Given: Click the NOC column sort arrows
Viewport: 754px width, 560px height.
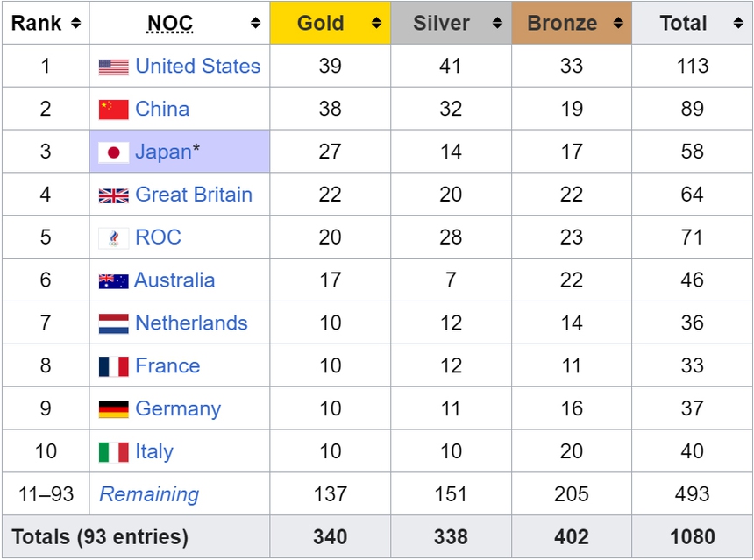Looking at the screenshot, I should coord(254,24).
